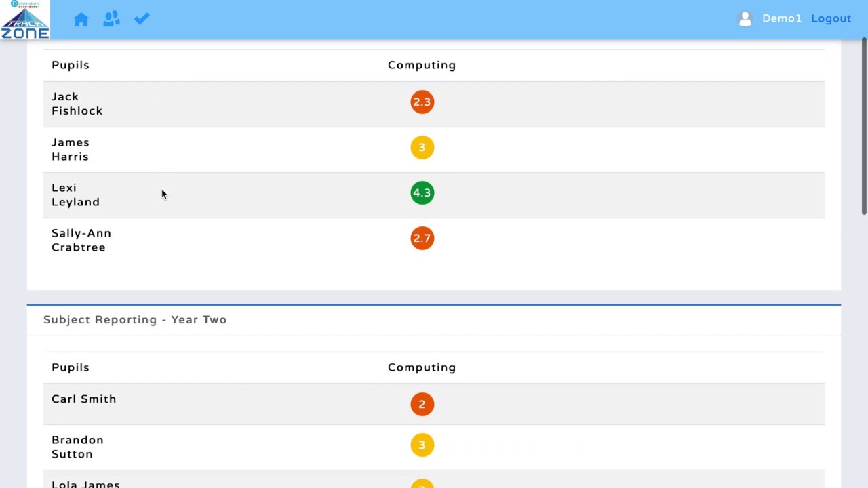
Task: Select pupil name James Harris
Action: point(71,149)
